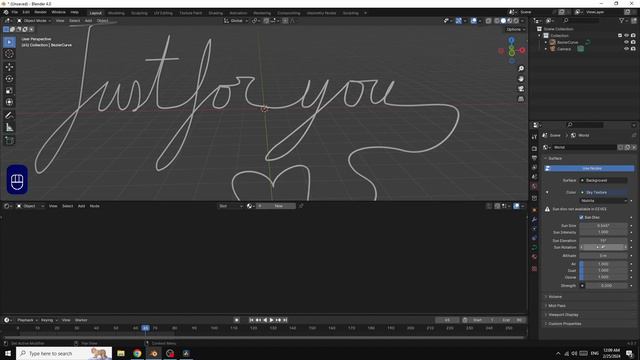Viewport: 640px width, 360px height.
Task: Switch perspective/orthographic grid icon
Action: [521, 99]
